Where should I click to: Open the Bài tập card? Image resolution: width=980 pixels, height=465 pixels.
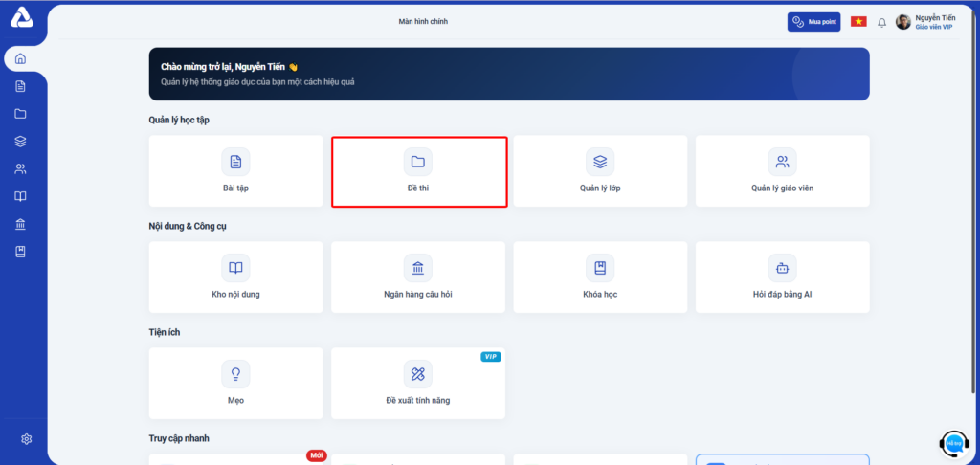pyautogui.click(x=235, y=170)
